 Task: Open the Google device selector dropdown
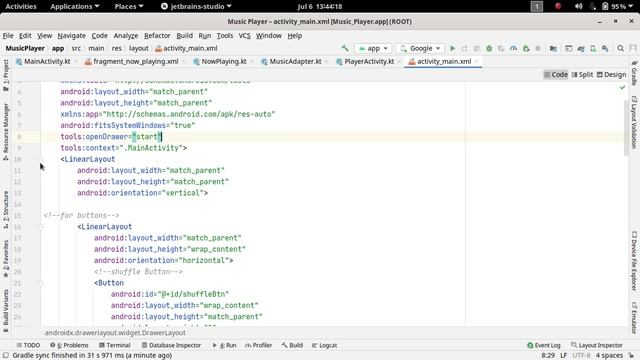pos(420,48)
